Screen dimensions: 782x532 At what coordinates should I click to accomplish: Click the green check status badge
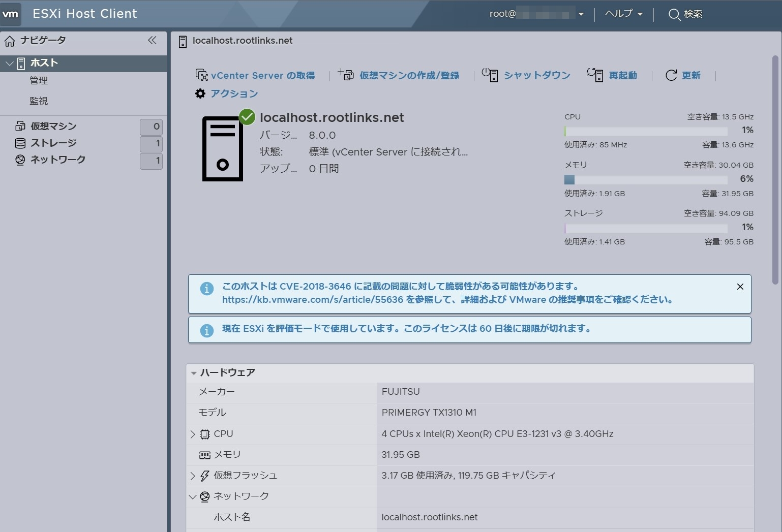click(x=247, y=117)
